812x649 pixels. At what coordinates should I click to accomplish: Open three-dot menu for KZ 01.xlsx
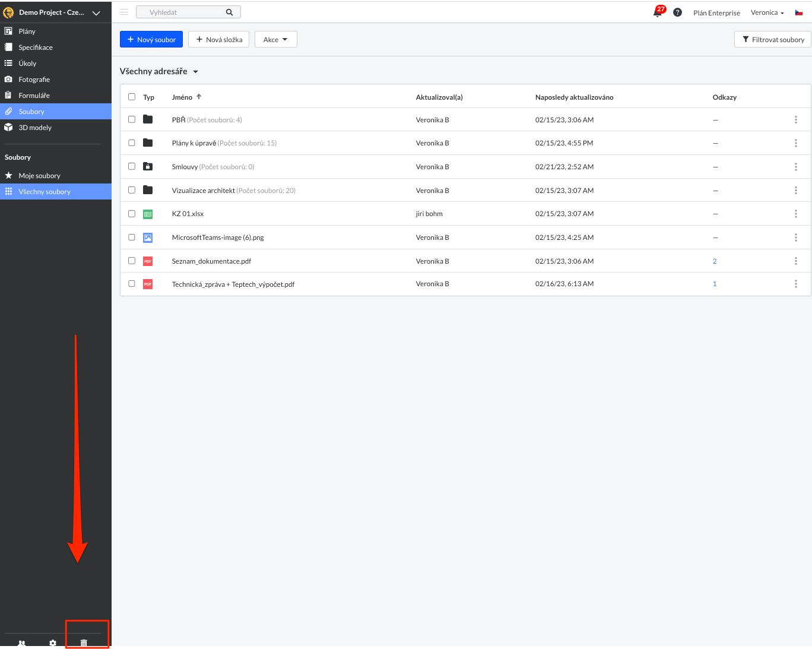[795, 214]
